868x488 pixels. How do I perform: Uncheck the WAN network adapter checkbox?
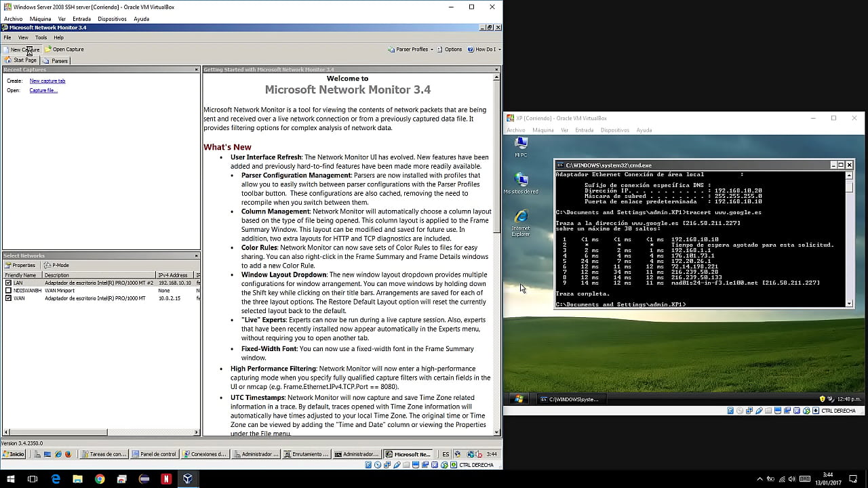(x=8, y=298)
